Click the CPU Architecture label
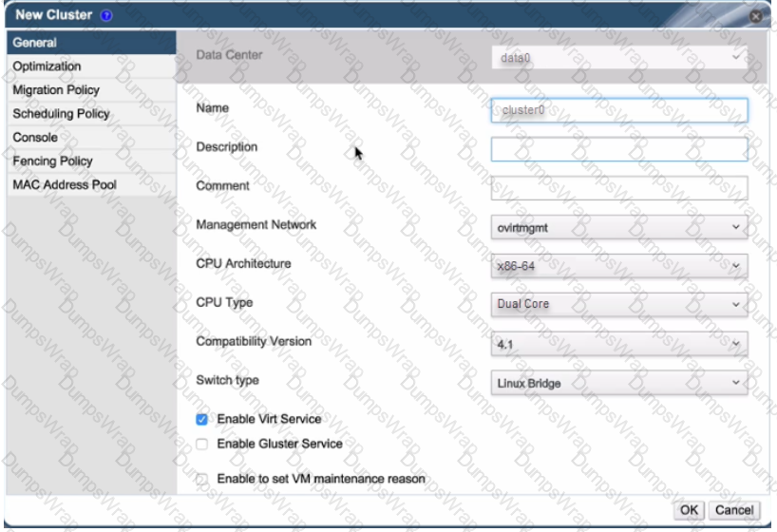This screenshot has width=777, height=532. [x=243, y=263]
